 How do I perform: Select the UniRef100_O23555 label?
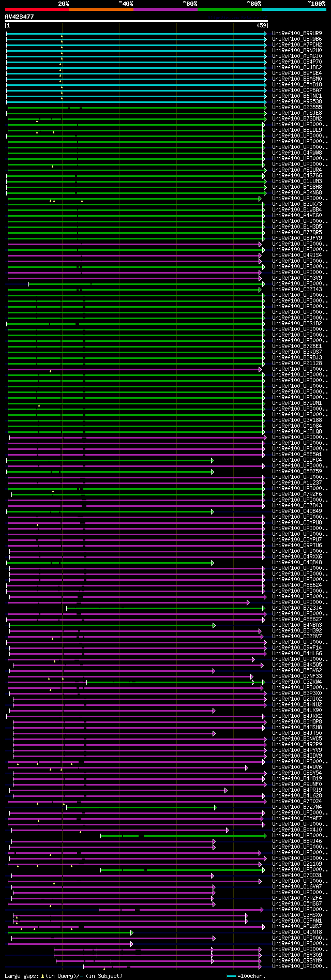tap(297, 108)
